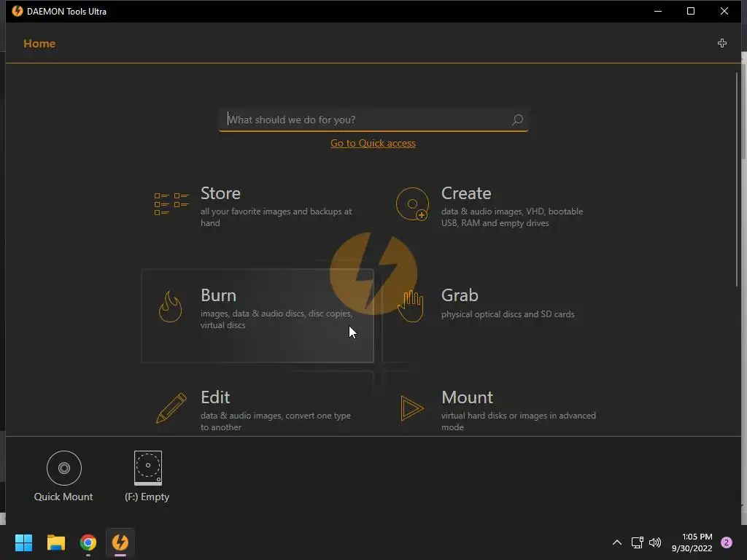Select the (F:) Empty virtual drive icon
The width and height of the screenshot is (747, 560).
148,467
